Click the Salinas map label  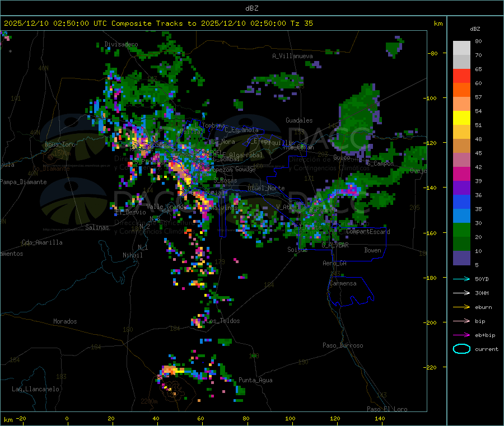(x=97, y=227)
